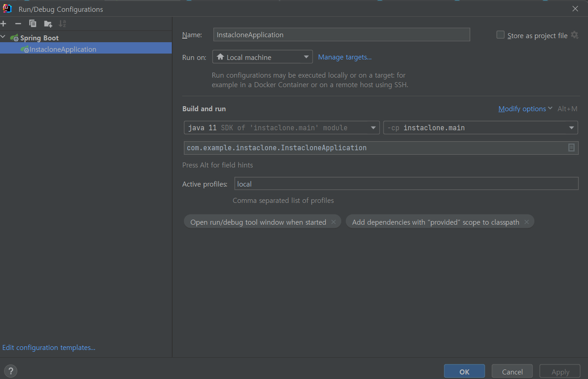This screenshot has width=588, height=379.
Task: Select InstacloneApplication in the configuration tree
Action: tap(86, 49)
